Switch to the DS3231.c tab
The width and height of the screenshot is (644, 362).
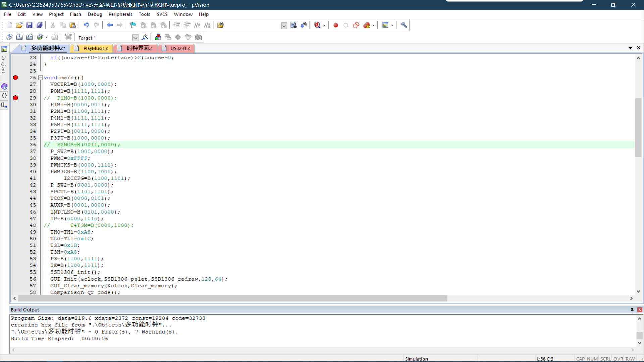click(176, 48)
